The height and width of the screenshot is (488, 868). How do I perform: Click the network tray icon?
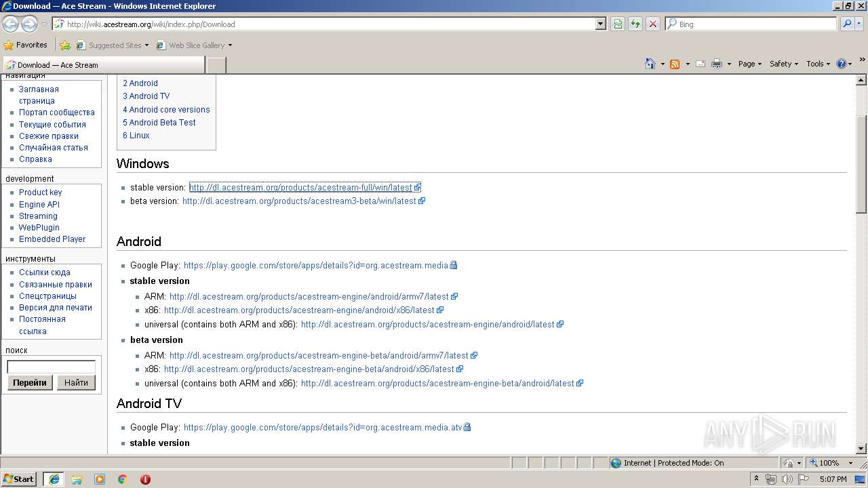[771, 479]
